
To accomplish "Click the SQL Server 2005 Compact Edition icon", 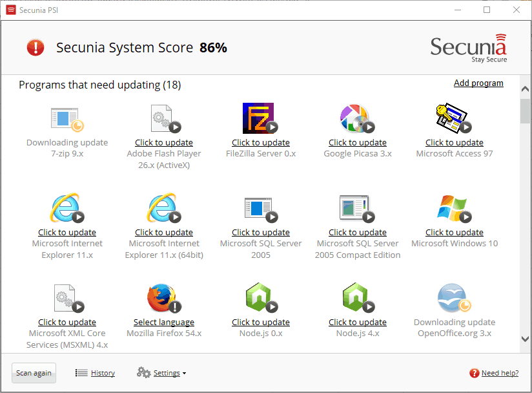I will coord(357,209).
